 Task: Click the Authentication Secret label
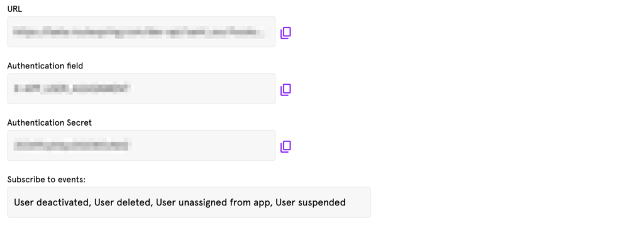click(x=49, y=122)
